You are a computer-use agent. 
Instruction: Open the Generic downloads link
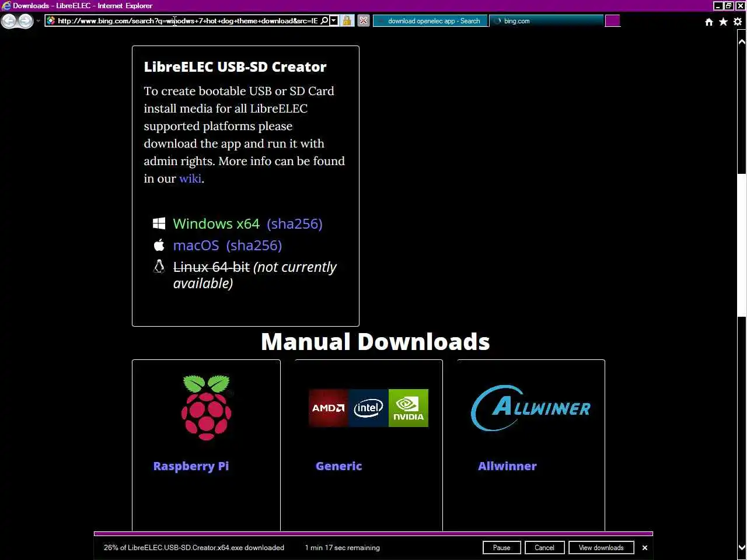tap(338, 466)
